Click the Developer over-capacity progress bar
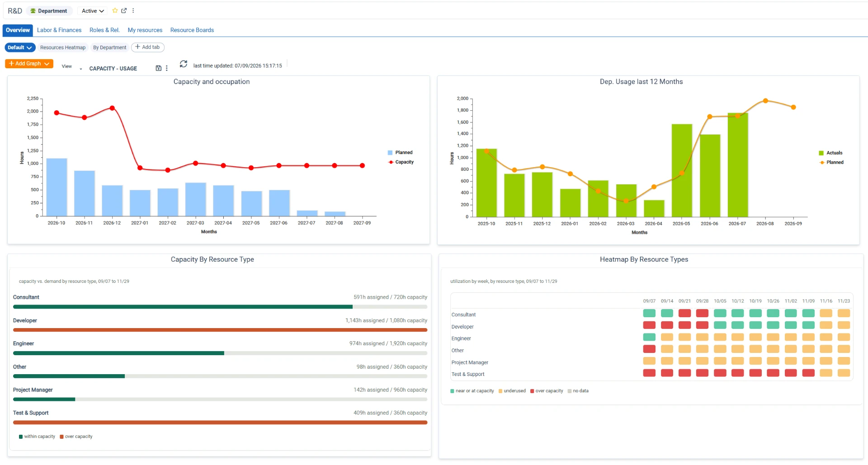868x465 pixels. click(x=220, y=330)
